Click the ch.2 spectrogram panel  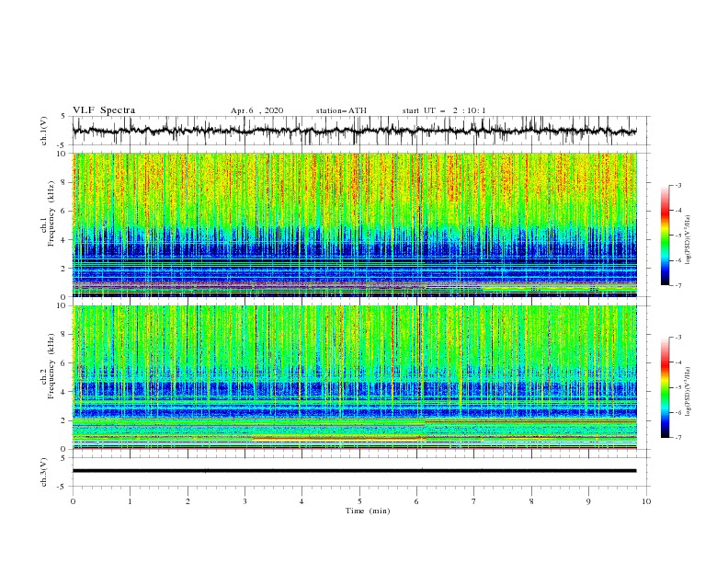click(x=354, y=377)
